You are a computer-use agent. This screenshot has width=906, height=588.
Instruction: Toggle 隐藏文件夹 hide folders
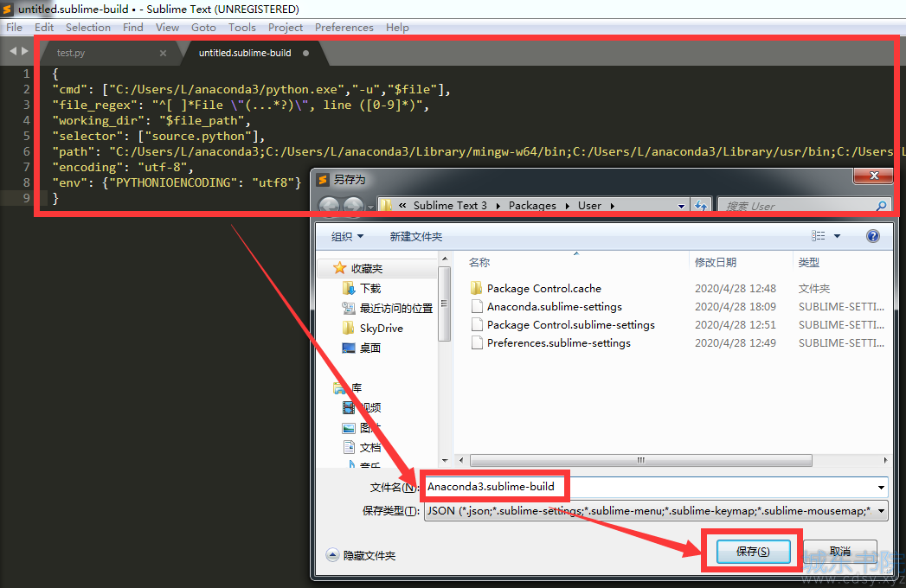(x=361, y=556)
